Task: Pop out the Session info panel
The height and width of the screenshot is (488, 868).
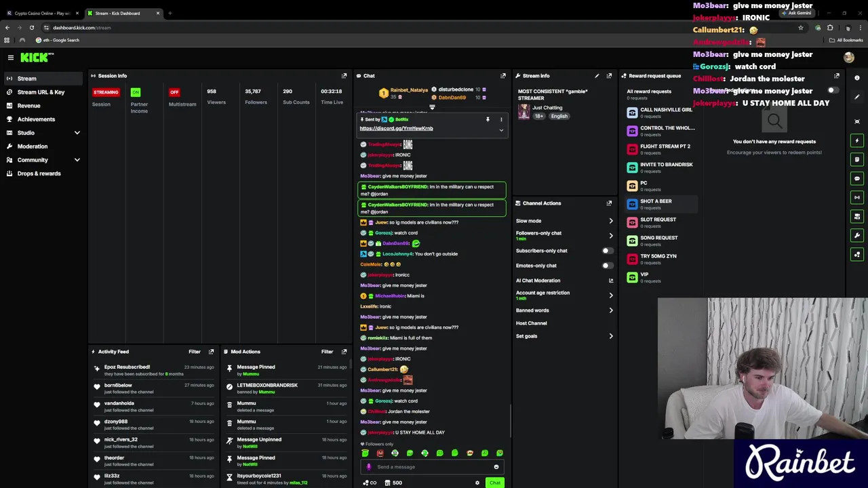Action: tap(344, 76)
